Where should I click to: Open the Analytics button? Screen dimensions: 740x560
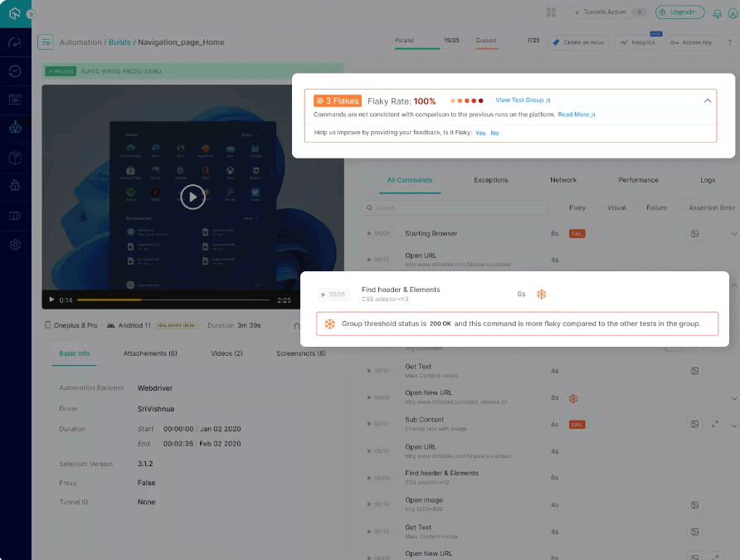point(638,42)
